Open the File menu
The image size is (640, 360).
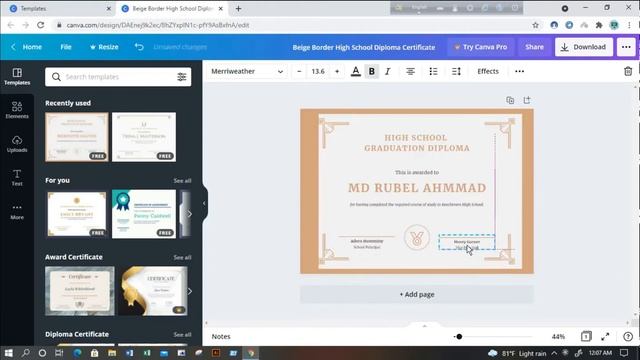tap(66, 47)
